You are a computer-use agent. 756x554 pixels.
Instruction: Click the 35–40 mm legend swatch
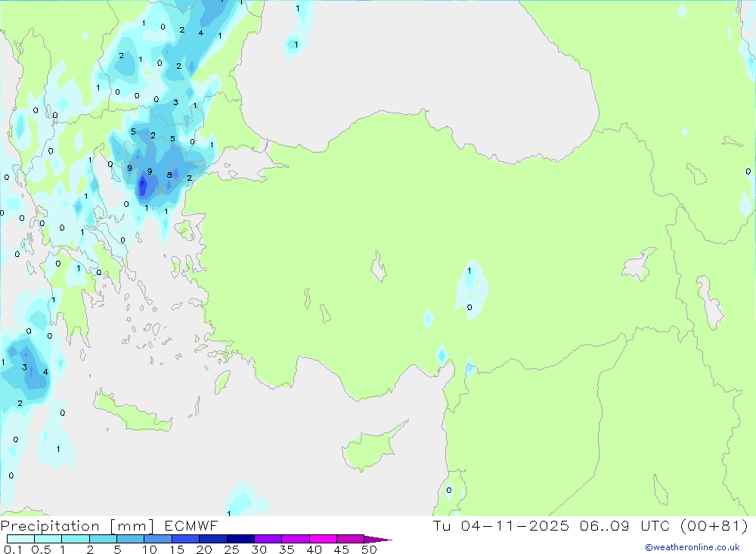(x=296, y=539)
